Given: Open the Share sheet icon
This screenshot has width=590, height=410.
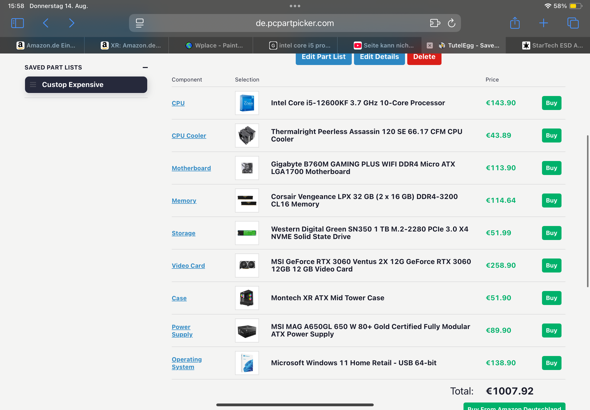Looking at the screenshot, I should coord(515,23).
